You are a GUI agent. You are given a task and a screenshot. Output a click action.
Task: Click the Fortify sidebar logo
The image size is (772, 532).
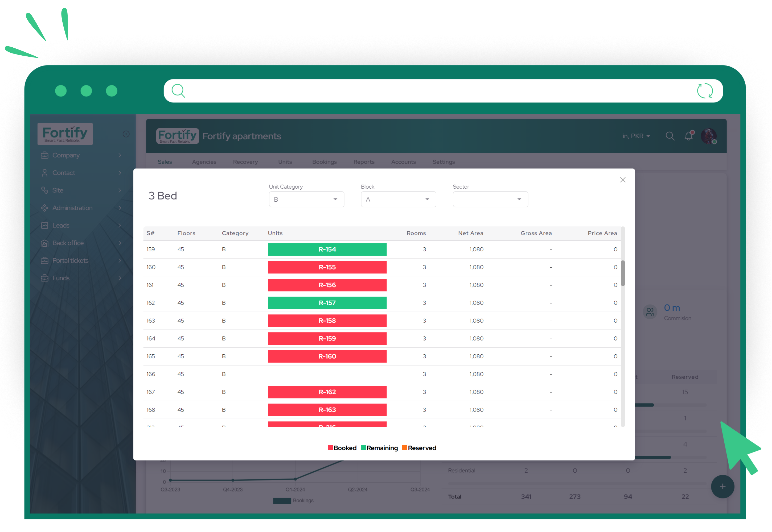tap(65, 134)
